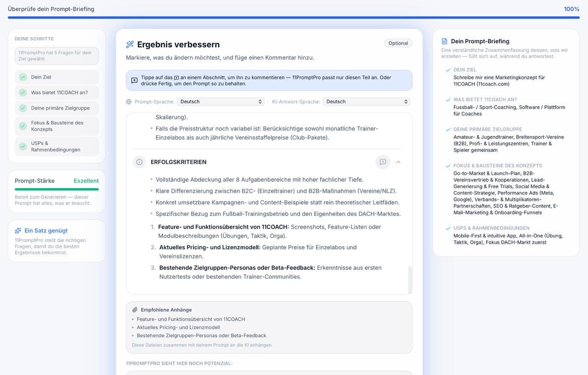Click the Diese Dateien zusammen mit deinem Prompt note

(202, 345)
